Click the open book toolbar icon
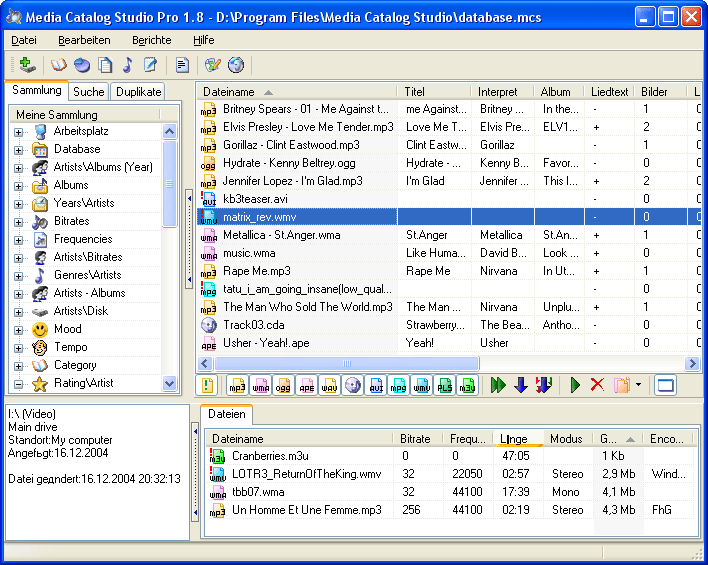This screenshot has width=708, height=565. [x=59, y=65]
